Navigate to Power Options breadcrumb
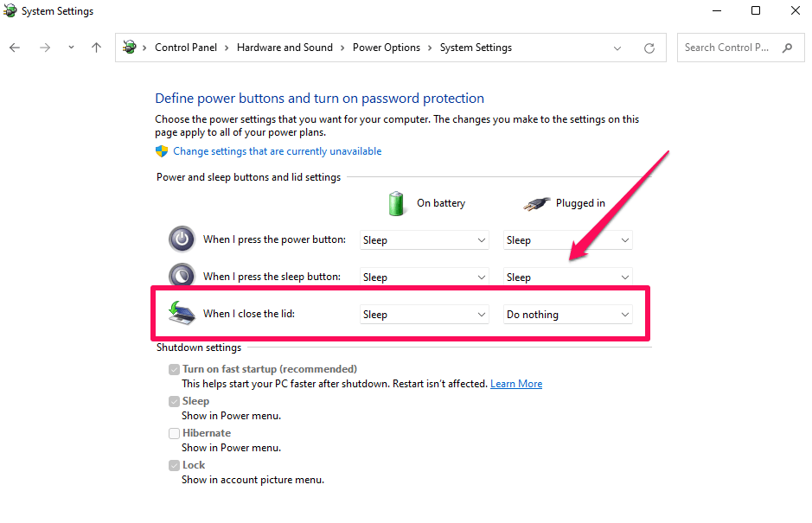 tap(387, 48)
